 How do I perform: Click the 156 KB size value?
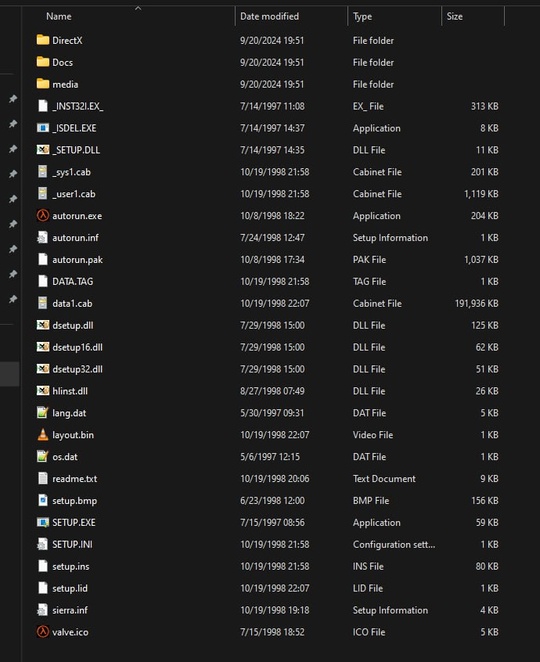[x=485, y=501]
